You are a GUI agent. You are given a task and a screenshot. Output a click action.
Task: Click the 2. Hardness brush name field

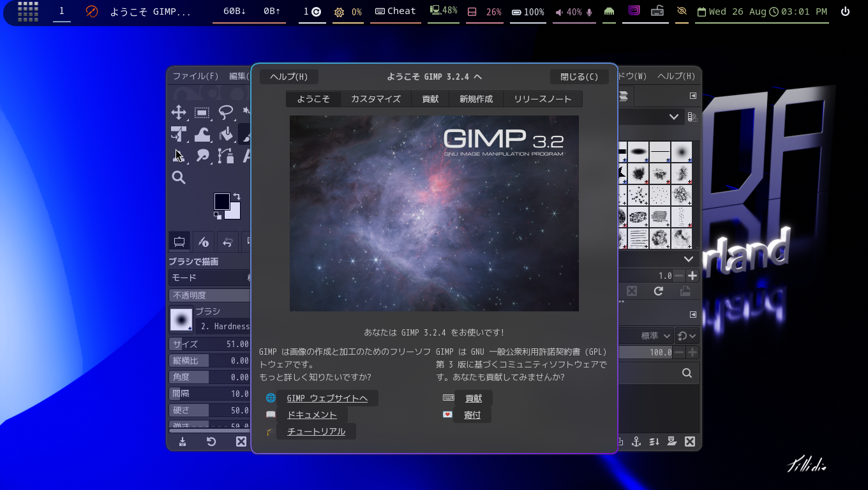(223, 326)
